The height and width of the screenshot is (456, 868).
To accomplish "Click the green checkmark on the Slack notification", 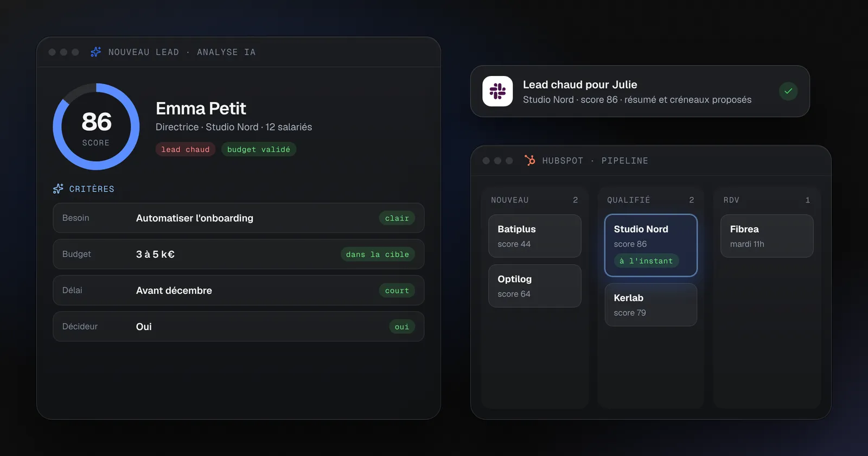I will coord(788,91).
